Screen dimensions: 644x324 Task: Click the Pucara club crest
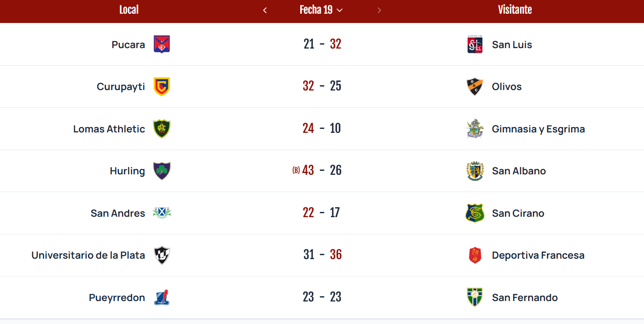pos(162,45)
